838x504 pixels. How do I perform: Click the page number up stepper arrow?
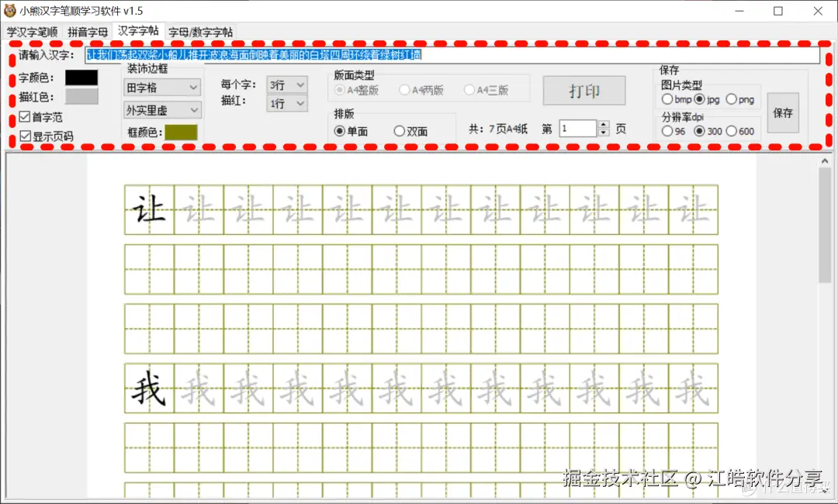(x=604, y=123)
